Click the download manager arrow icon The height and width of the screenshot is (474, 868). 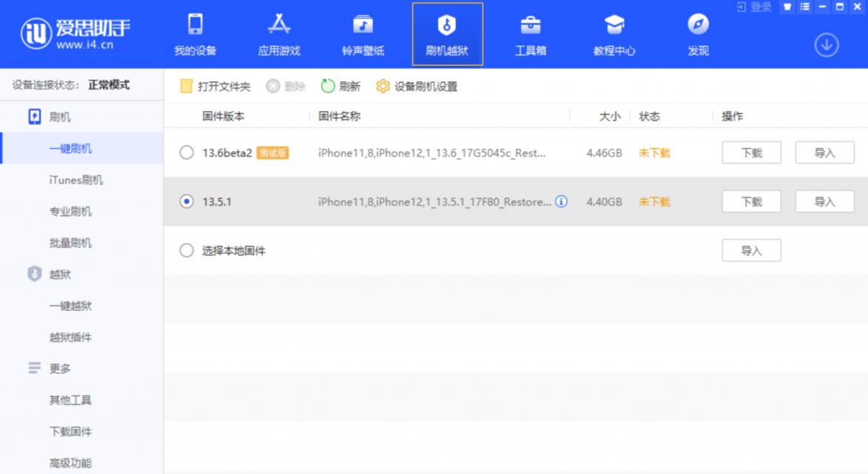(x=827, y=45)
